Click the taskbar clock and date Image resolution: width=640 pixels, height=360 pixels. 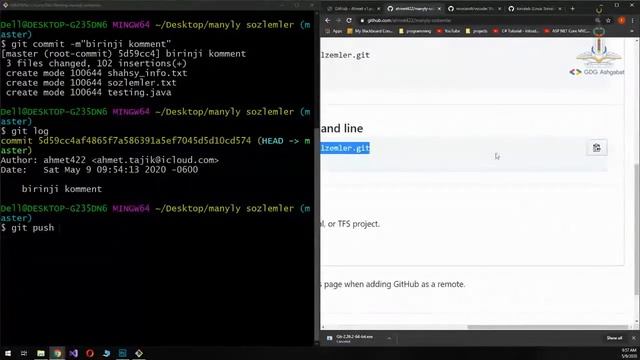pos(628,353)
